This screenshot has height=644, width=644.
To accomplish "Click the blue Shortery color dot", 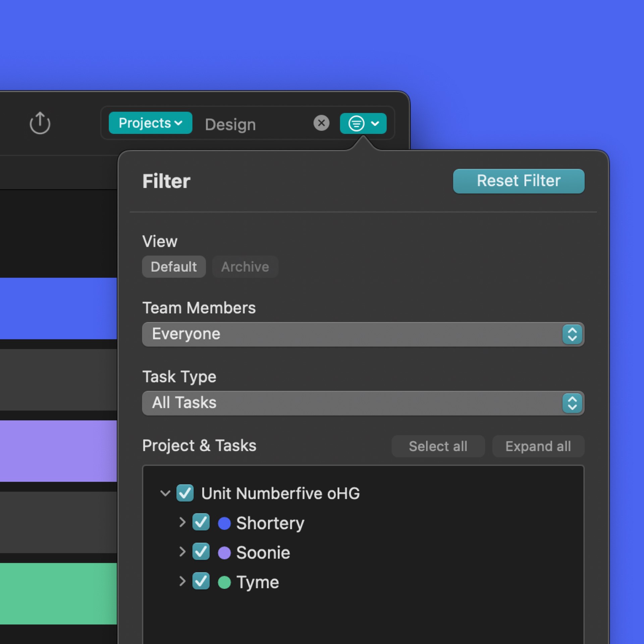I will (224, 523).
